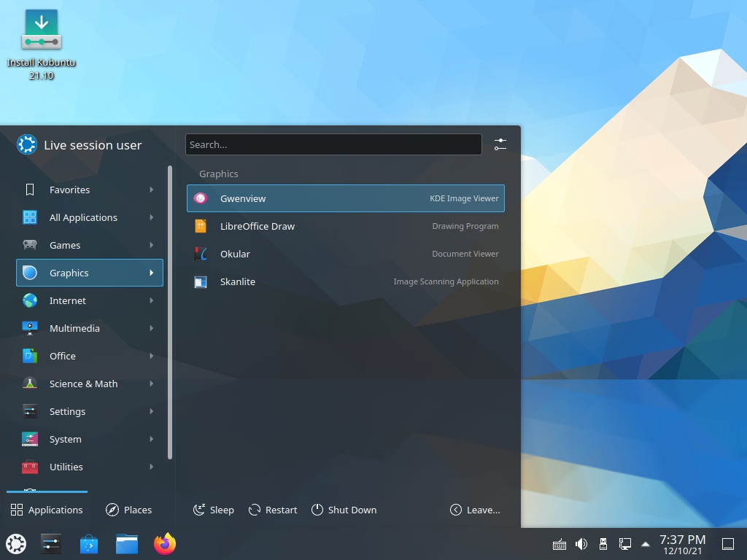Viewport: 747px width, 560px height.
Task: Click the Shut Down button
Action: 344,510
